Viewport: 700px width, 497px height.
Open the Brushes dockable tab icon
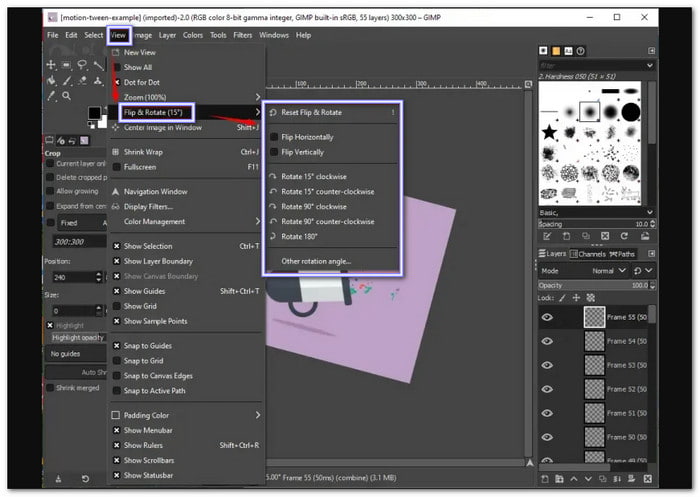[x=543, y=51]
